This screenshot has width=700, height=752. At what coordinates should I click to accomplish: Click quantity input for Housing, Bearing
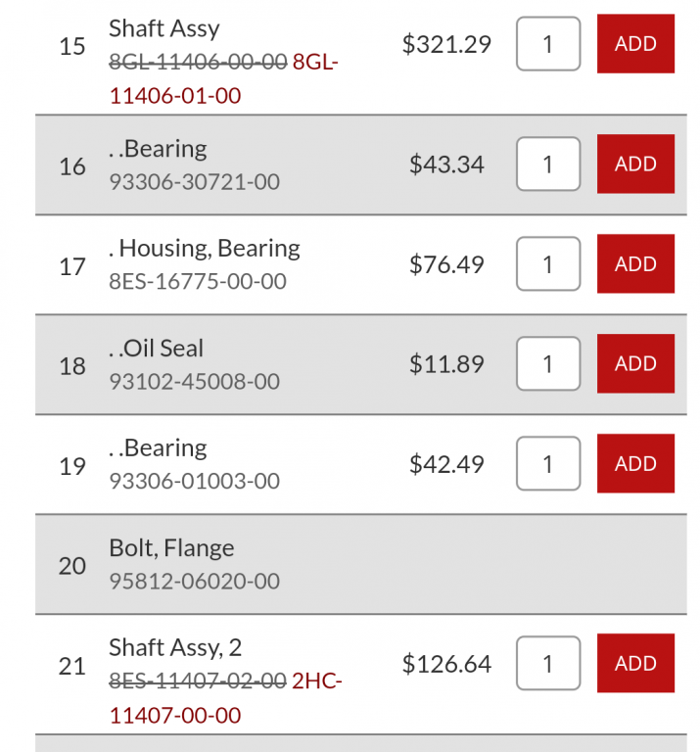[x=548, y=264]
